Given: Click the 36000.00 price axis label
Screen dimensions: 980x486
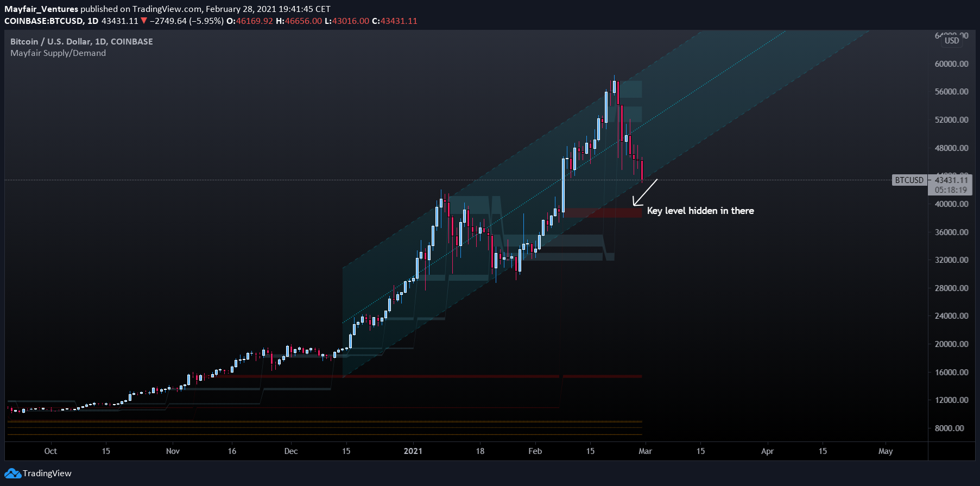Looking at the screenshot, I should (x=951, y=232).
